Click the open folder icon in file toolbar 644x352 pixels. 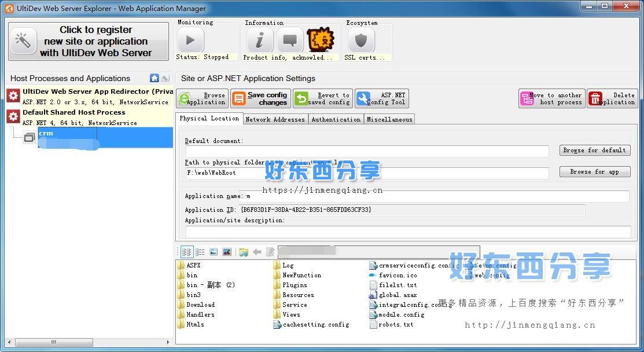[244, 252]
